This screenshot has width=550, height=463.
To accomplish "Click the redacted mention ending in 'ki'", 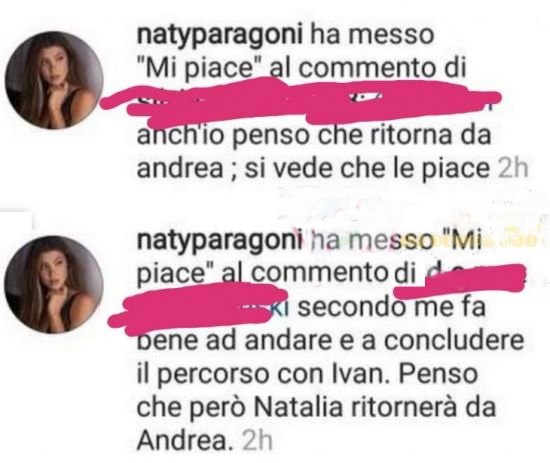I will pyautogui.click(x=200, y=308).
